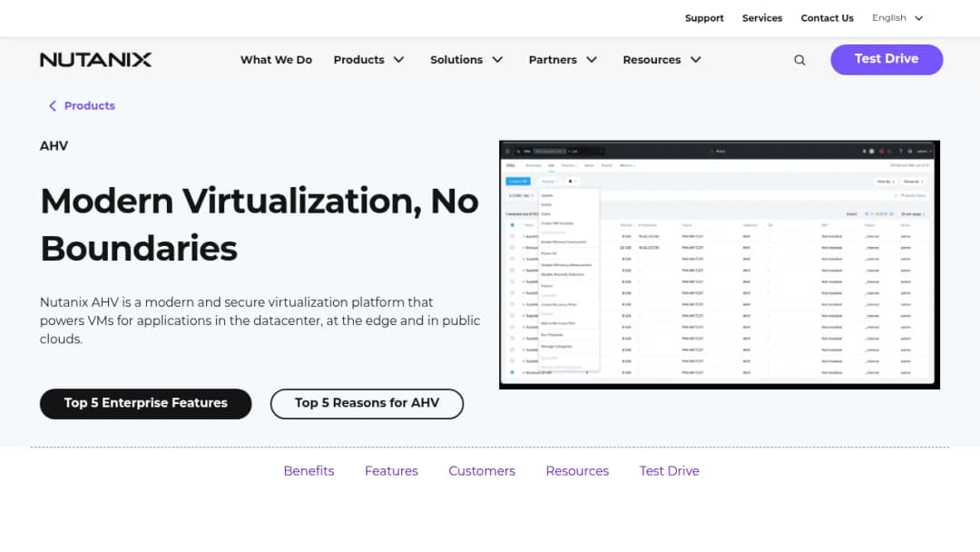Go to the Services link
Screen dimensions: 980x552
coord(762,18)
